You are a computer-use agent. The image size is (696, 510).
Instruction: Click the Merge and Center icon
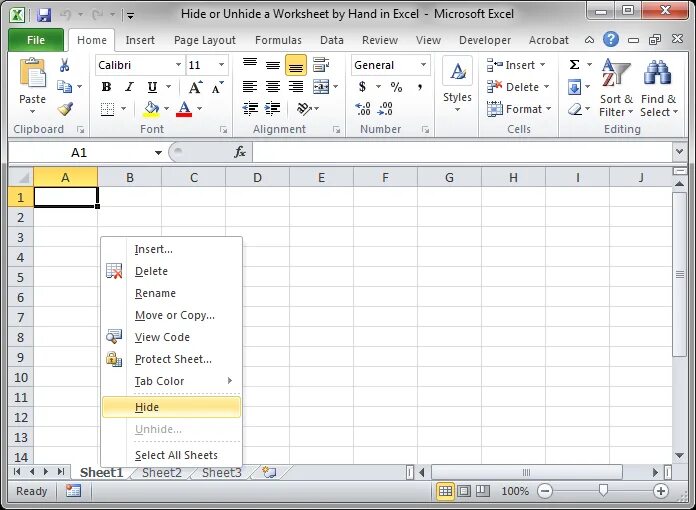tap(321, 87)
